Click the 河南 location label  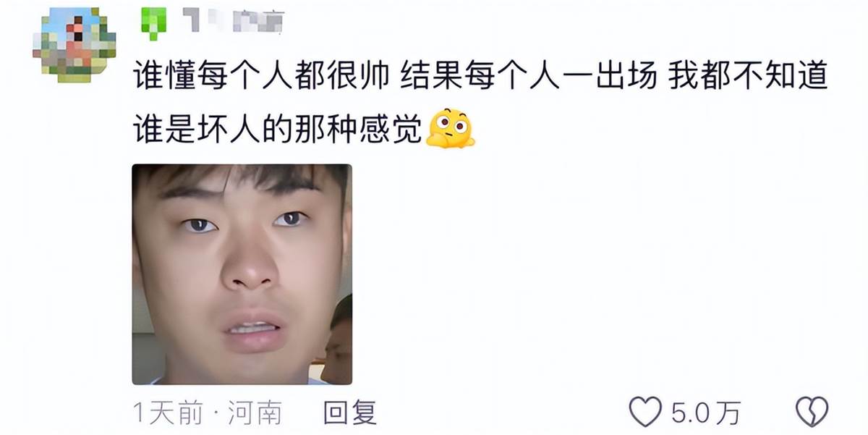[x=255, y=413]
